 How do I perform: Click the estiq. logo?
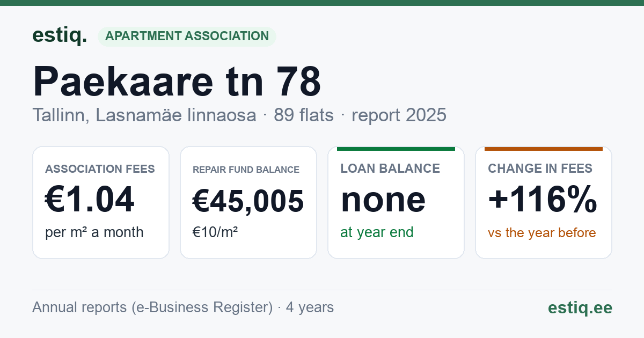pos(60,35)
